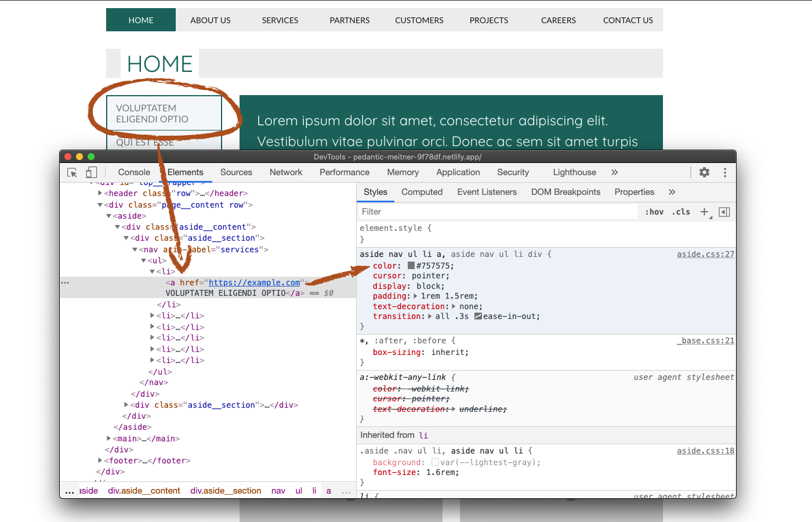This screenshot has width=812, height=522.
Task: Open aside.css:27 source link
Action: [x=705, y=254]
